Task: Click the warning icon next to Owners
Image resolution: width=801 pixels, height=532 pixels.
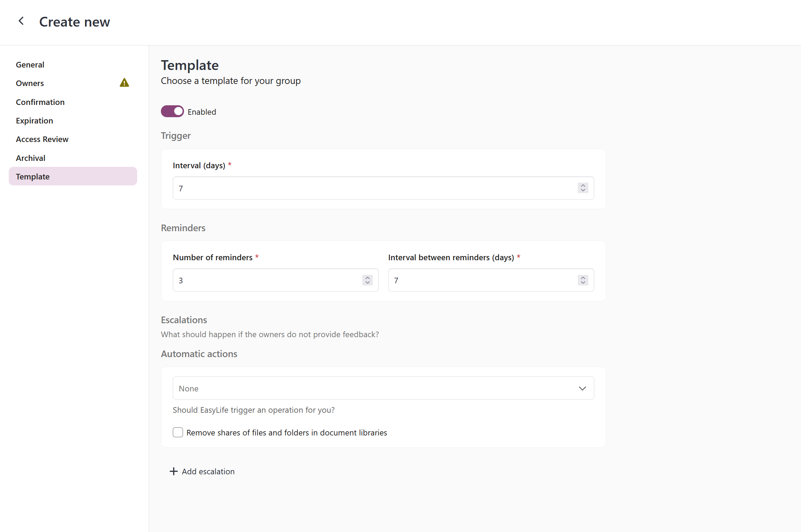Action: tap(124, 83)
